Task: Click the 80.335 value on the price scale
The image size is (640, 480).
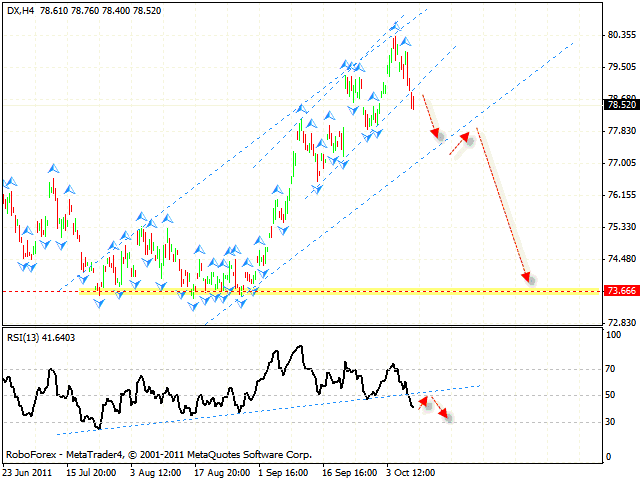Action: tap(621, 34)
